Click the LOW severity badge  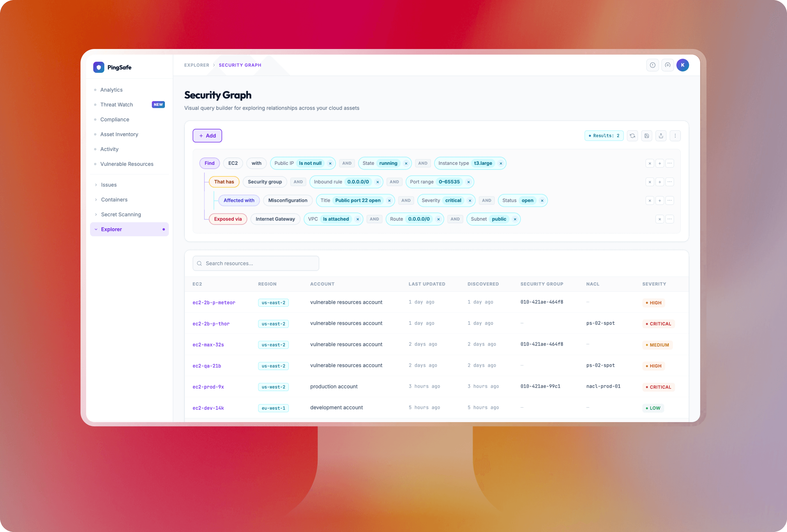(653, 408)
